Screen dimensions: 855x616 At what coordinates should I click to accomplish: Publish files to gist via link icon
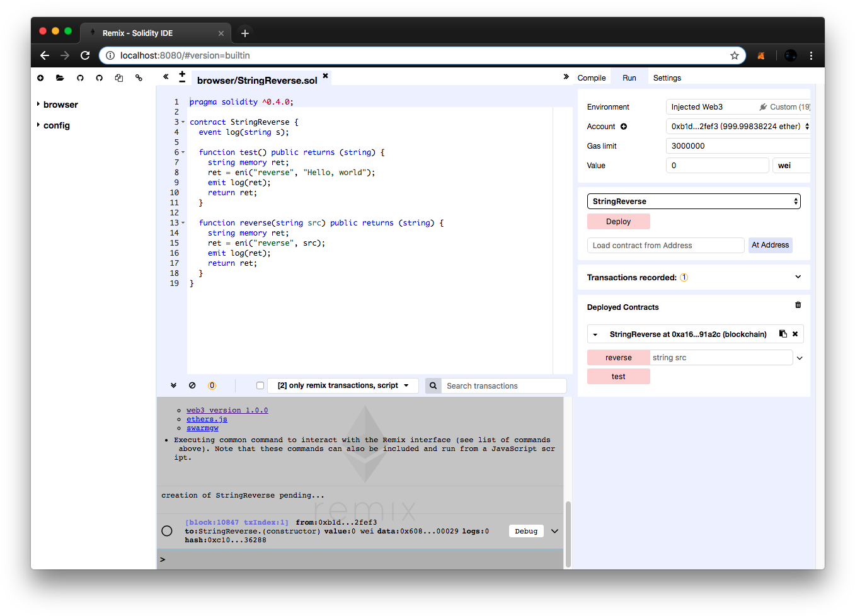139,77
